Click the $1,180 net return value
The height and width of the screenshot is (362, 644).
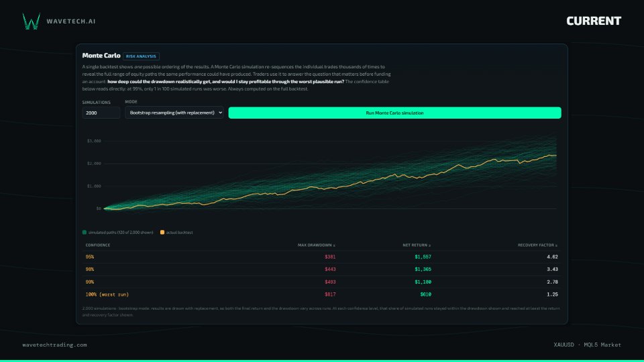[x=423, y=282]
